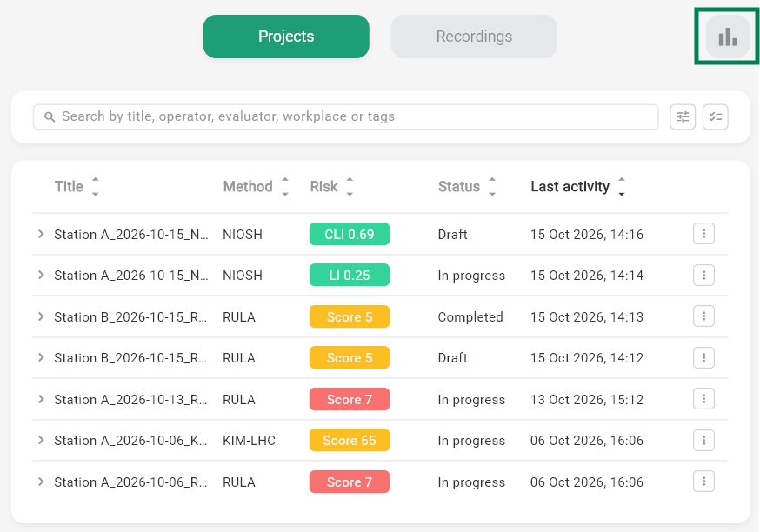
Task: Click the Title column header
Action: pyautogui.click(x=69, y=187)
